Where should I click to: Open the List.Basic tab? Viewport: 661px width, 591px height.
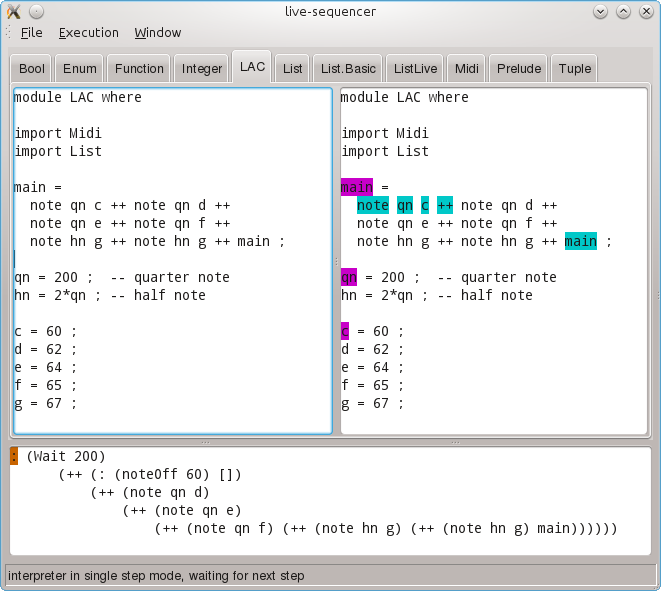point(348,69)
